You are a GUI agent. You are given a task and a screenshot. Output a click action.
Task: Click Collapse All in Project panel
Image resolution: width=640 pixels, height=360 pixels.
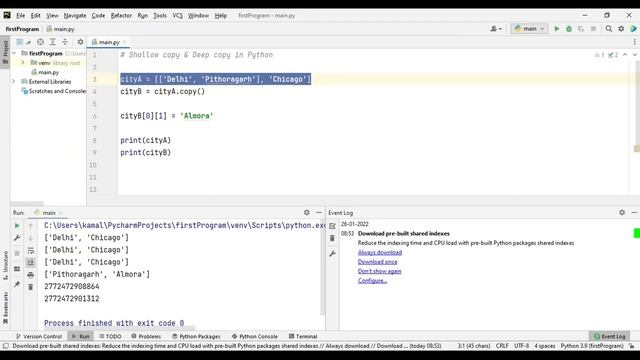click(65, 42)
